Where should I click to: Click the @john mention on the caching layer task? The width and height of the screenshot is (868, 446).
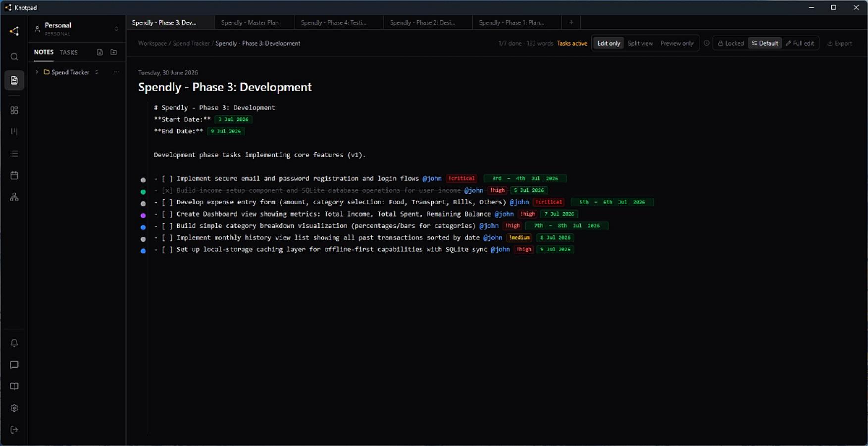coord(500,249)
